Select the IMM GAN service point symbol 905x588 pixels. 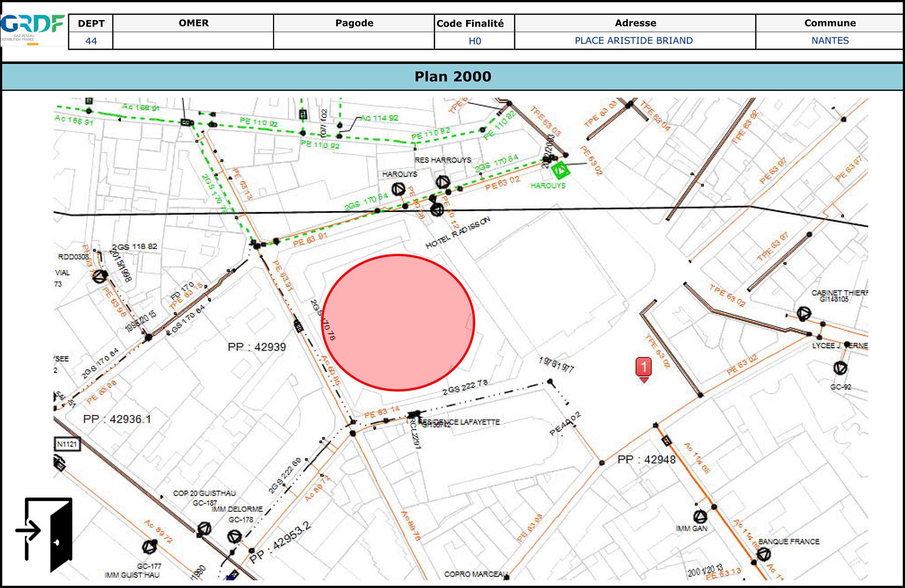[700, 516]
